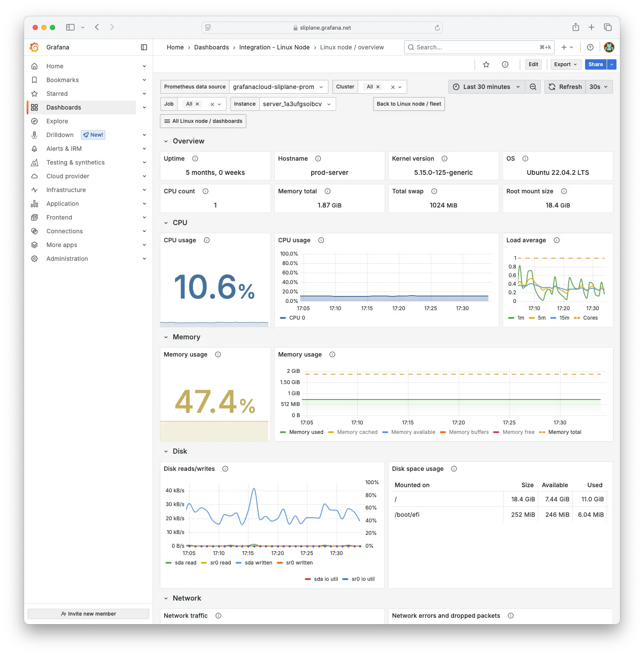Star this dashboard as favorite

point(486,64)
